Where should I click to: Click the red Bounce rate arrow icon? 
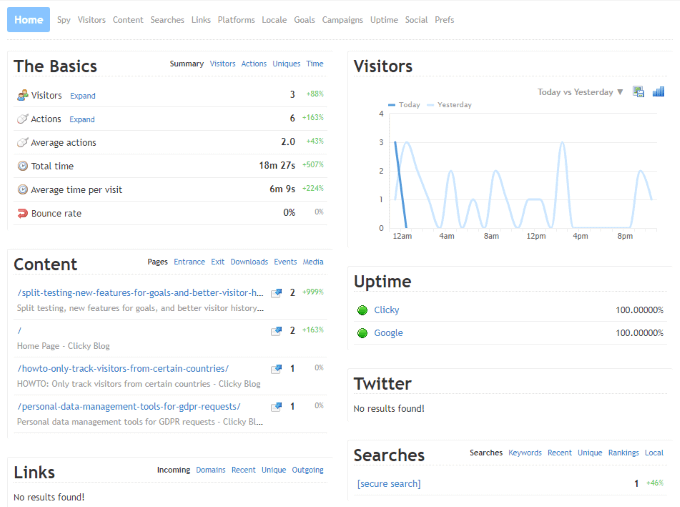click(x=23, y=213)
